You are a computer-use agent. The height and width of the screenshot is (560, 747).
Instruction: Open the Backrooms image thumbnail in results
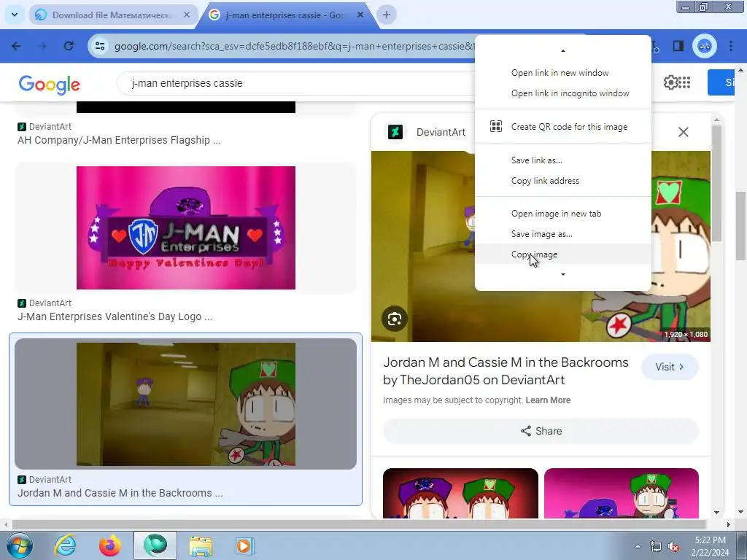tap(186, 404)
